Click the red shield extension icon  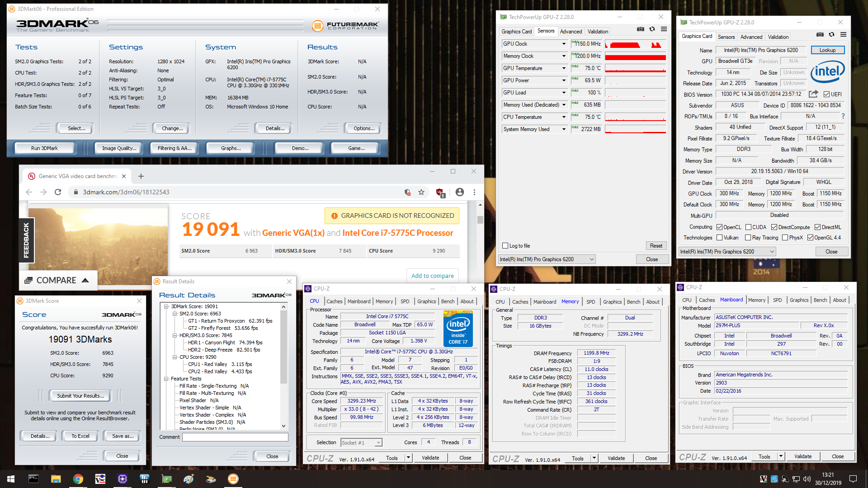click(440, 192)
